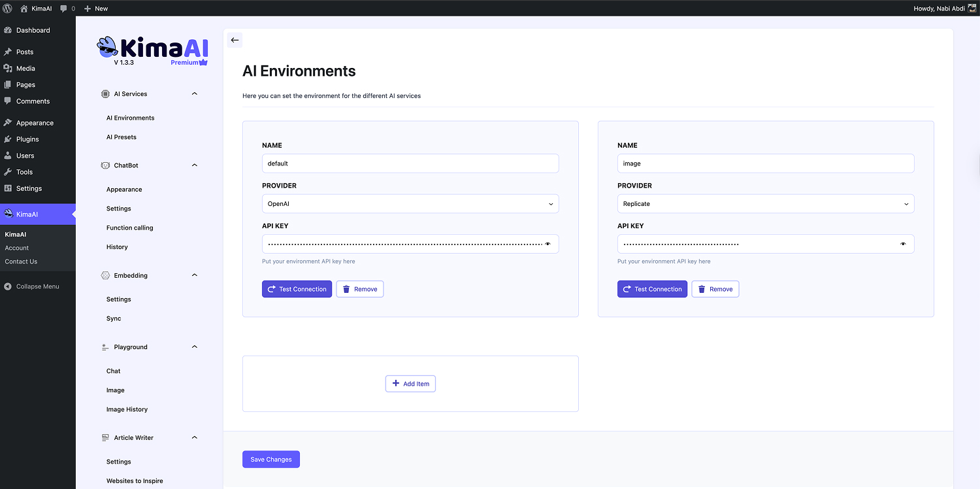Open the Replicate provider dropdown
Viewport: 980px width, 489px height.
point(765,204)
